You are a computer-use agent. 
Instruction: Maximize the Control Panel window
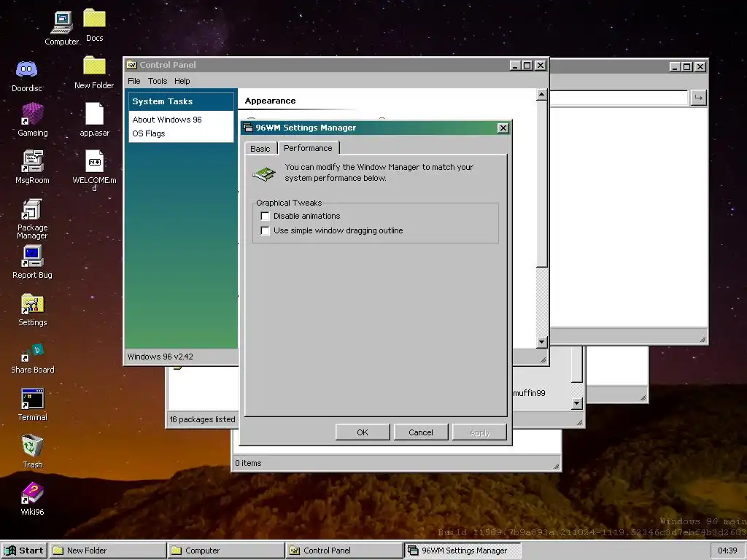[527, 65]
